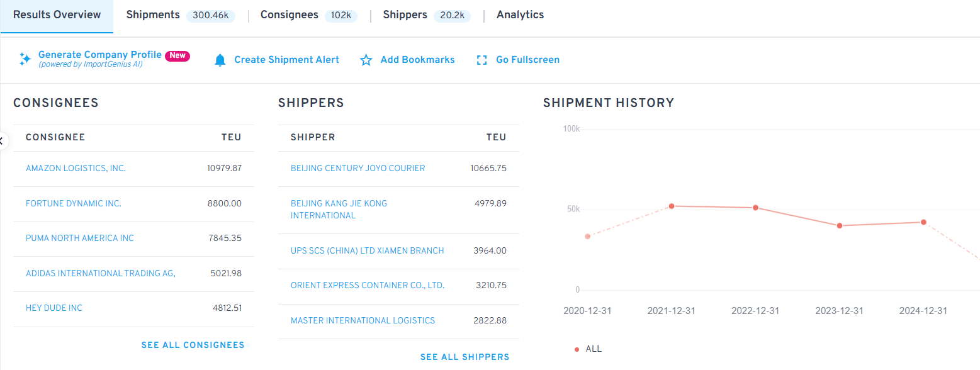Image resolution: width=980 pixels, height=370 pixels.
Task: Open shipper Beijing Kang Jie Kong International
Action: (339, 210)
